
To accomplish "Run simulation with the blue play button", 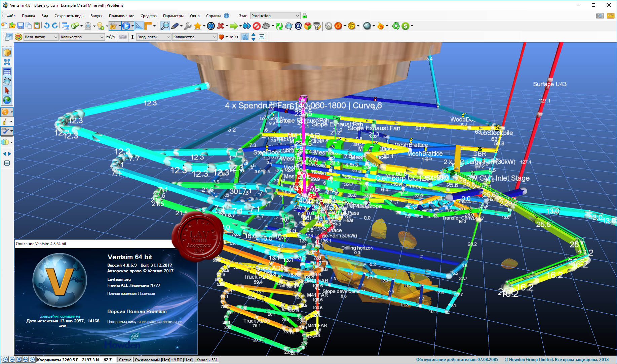I will 126,26.
